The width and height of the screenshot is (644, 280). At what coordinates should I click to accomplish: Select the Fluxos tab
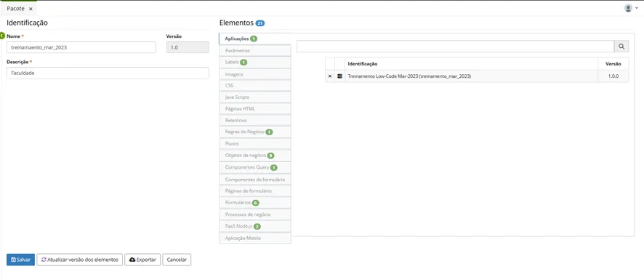(255, 144)
